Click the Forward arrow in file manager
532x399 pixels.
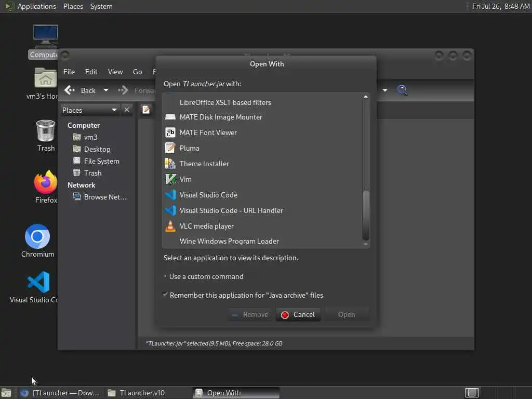(x=123, y=90)
